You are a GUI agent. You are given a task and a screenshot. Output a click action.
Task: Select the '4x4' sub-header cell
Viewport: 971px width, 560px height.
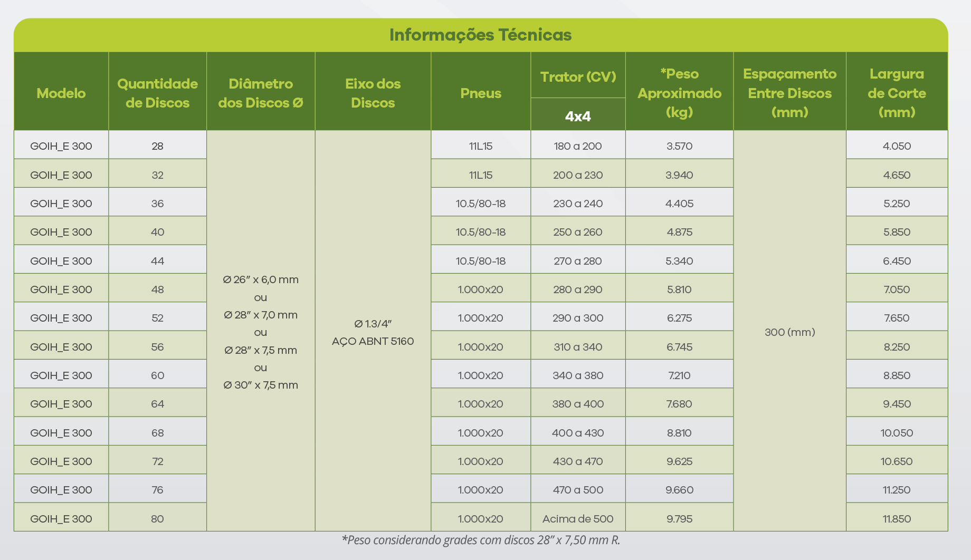point(578,116)
